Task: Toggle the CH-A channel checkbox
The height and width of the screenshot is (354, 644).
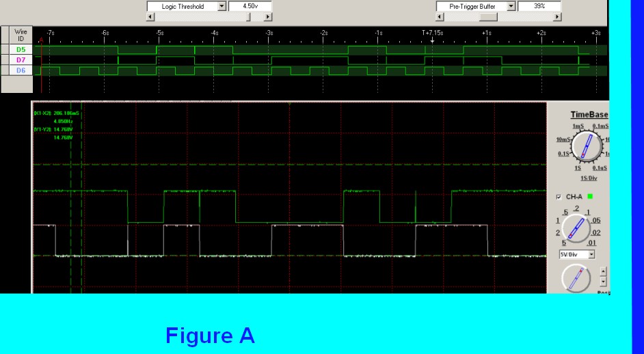Action: coord(559,197)
